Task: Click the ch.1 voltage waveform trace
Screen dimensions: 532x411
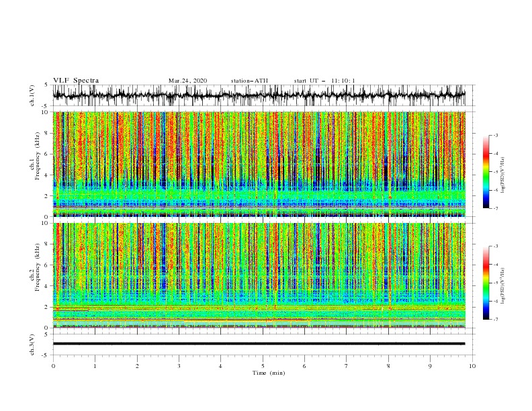Action: coord(259,95)
